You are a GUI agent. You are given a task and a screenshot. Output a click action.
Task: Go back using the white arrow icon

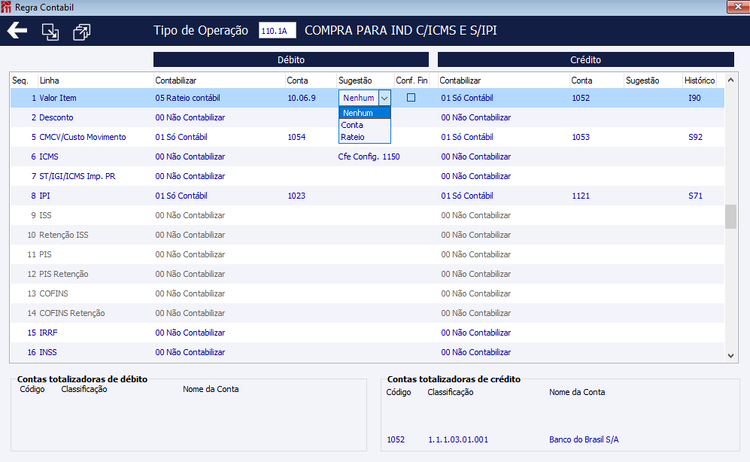pos(17,31)
